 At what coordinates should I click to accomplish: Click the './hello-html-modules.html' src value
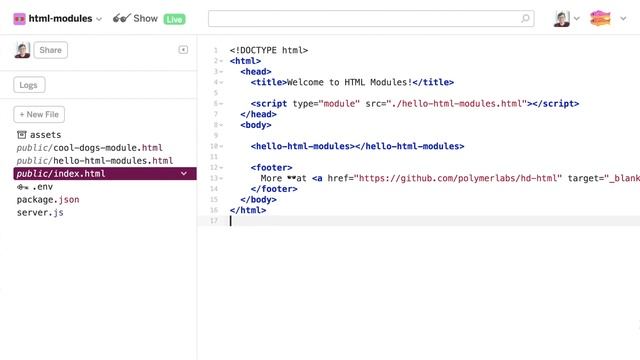coord(457,104)
